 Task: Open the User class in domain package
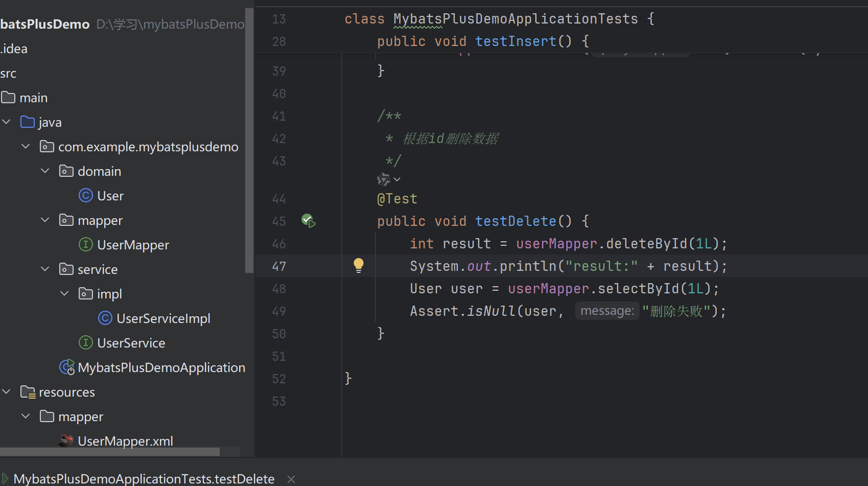(x=110, y=195)
